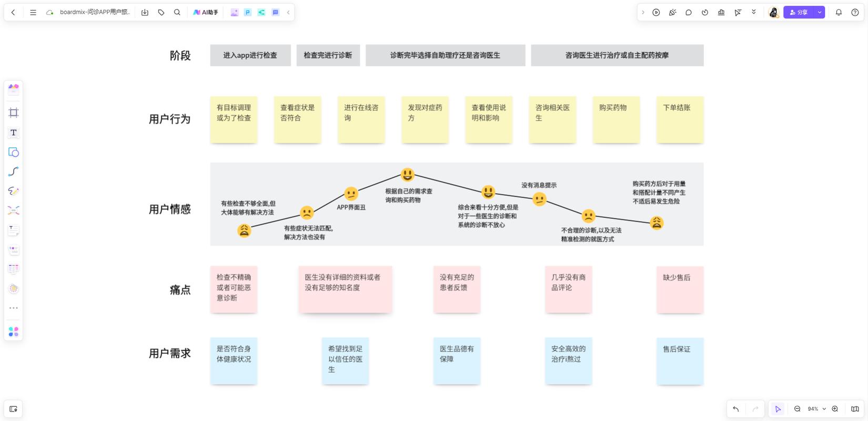The width and height of the screenshot is (868, 421).
Task: Toggle the pointer select mode
Action: (778, 409)
